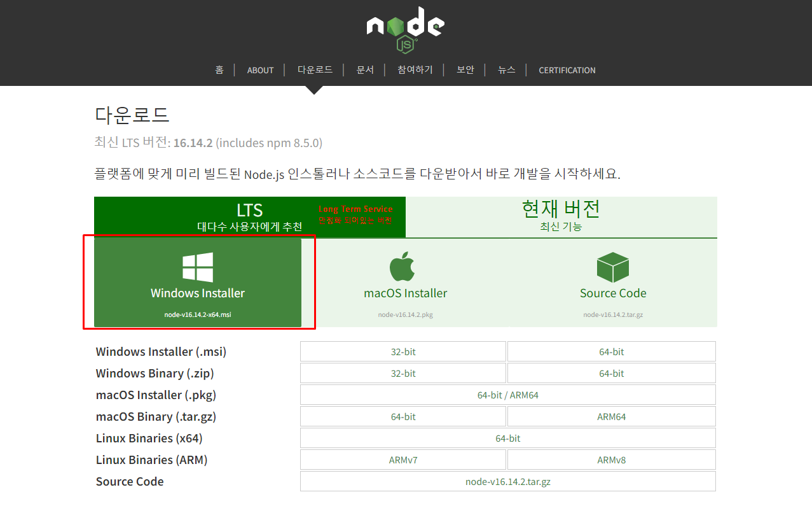Image resolution: width=812 pixels, height=506 pixels.
Task: Click the 16.14.2 LTS version text
Action: click(x=193, y=143)
